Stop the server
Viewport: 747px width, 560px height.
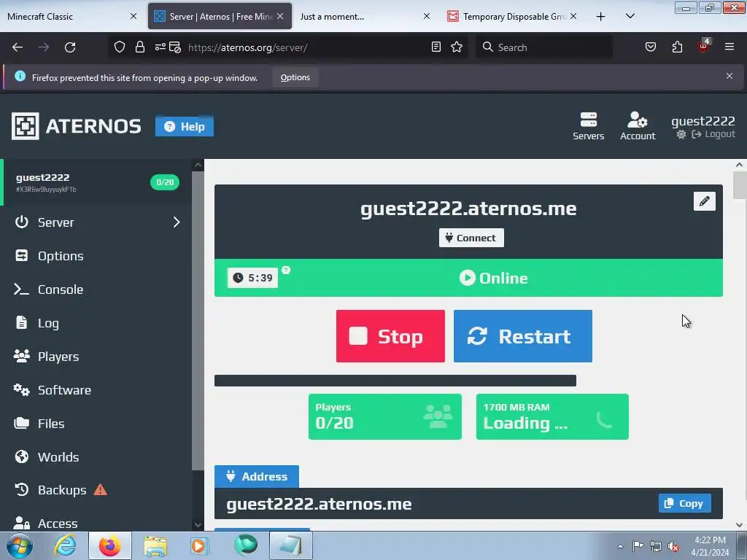(390, 336)
